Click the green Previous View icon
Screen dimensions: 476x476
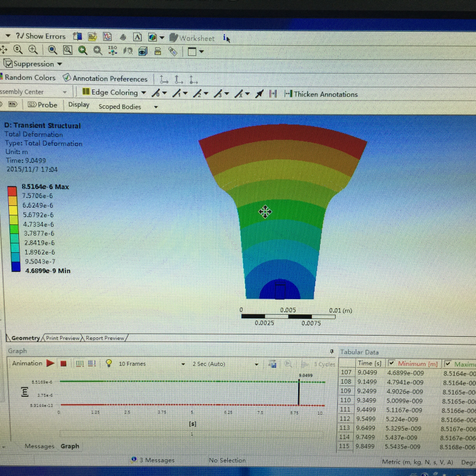coord(83,51)
